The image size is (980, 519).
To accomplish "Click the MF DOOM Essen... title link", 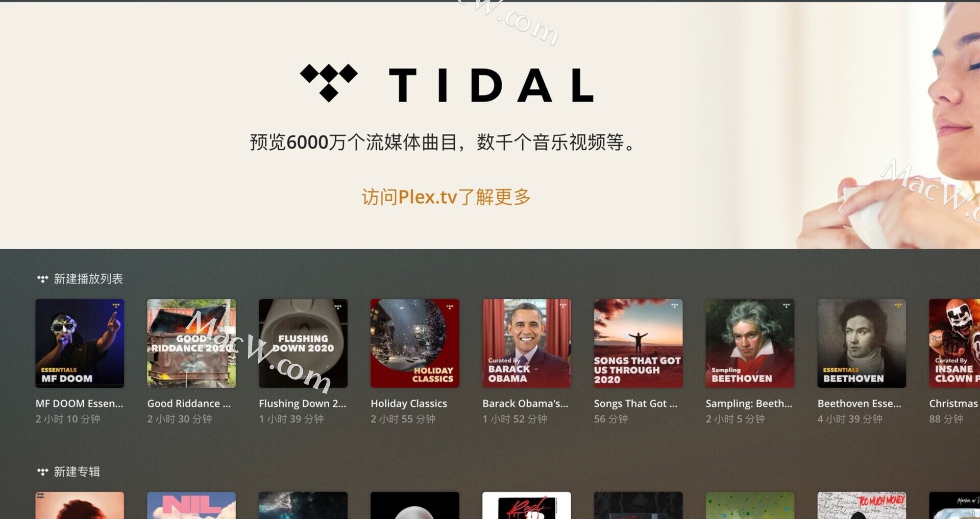I will (79, 404).
